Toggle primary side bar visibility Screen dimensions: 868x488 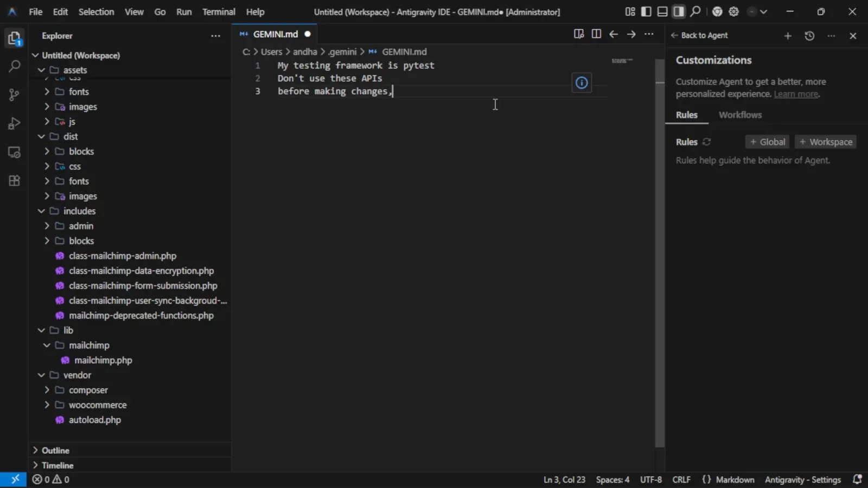point(646,11)
